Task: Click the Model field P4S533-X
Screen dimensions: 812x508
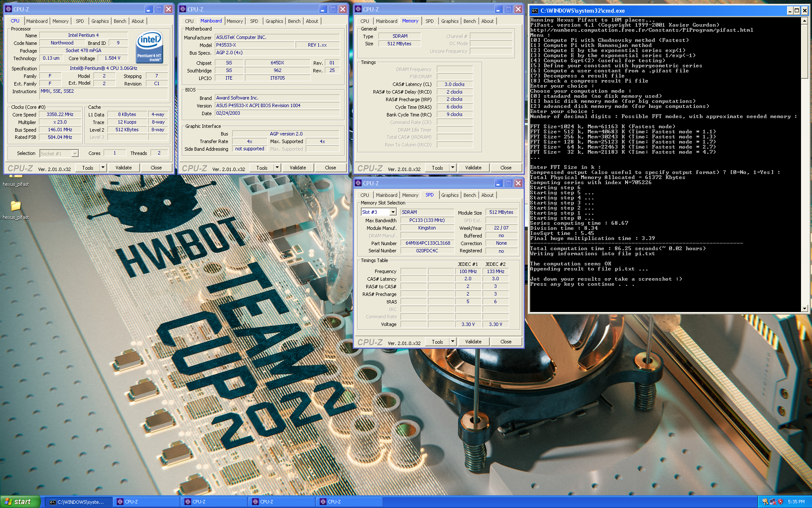Action: [255, 45]
